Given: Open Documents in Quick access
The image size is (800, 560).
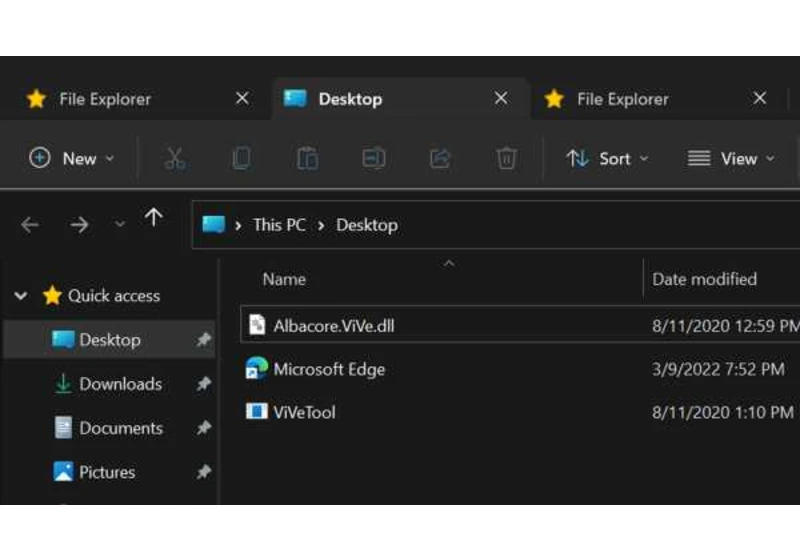Looking at the screenshot, I should (121, 428).
